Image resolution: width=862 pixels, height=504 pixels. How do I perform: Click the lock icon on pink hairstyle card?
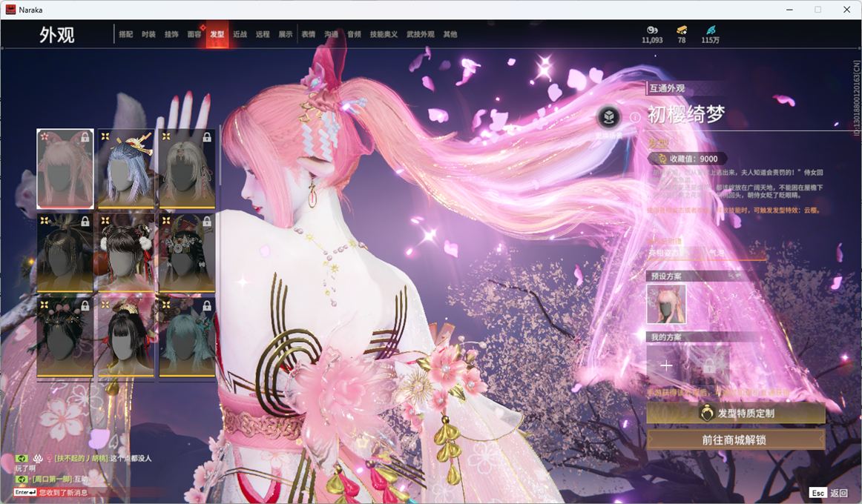(x=85, y=137)
